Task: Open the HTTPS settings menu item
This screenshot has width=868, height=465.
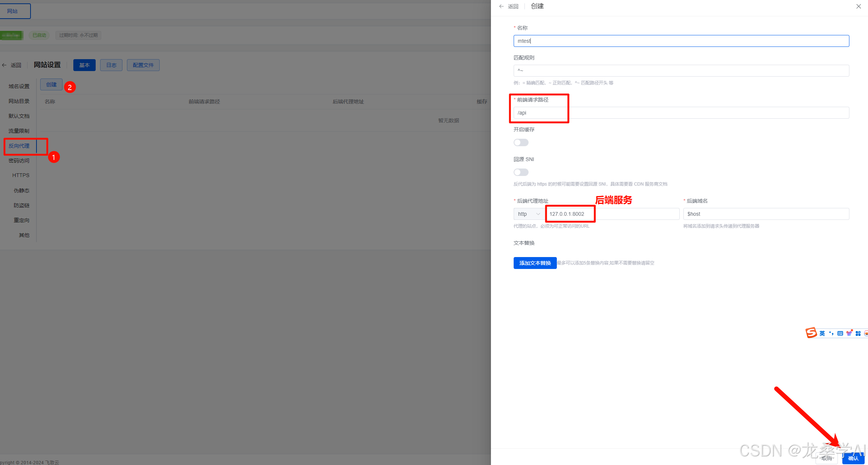Action: click(20, 175)
